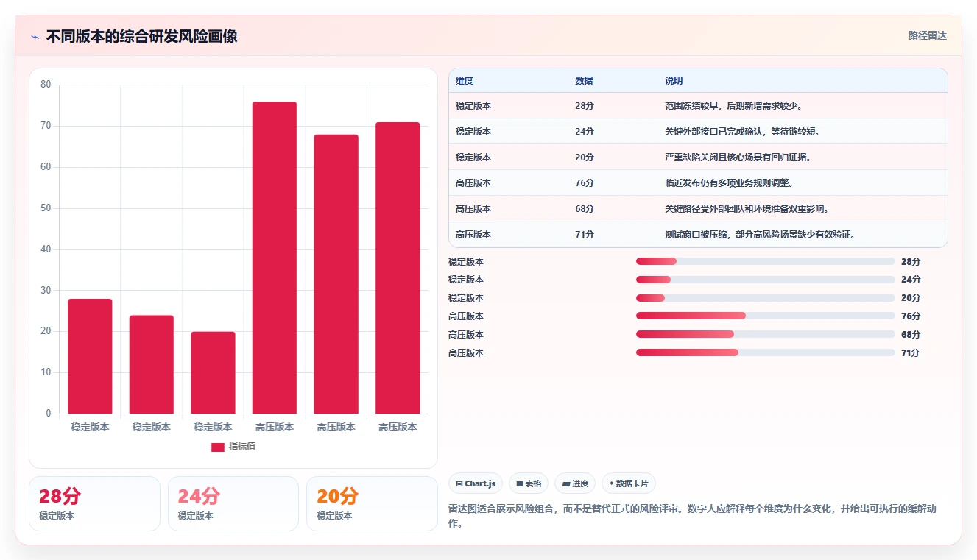Screen dimensions: 977x560
Task: Click table cell 28分 in the 数据 column
Action: [x=585, y=106]
